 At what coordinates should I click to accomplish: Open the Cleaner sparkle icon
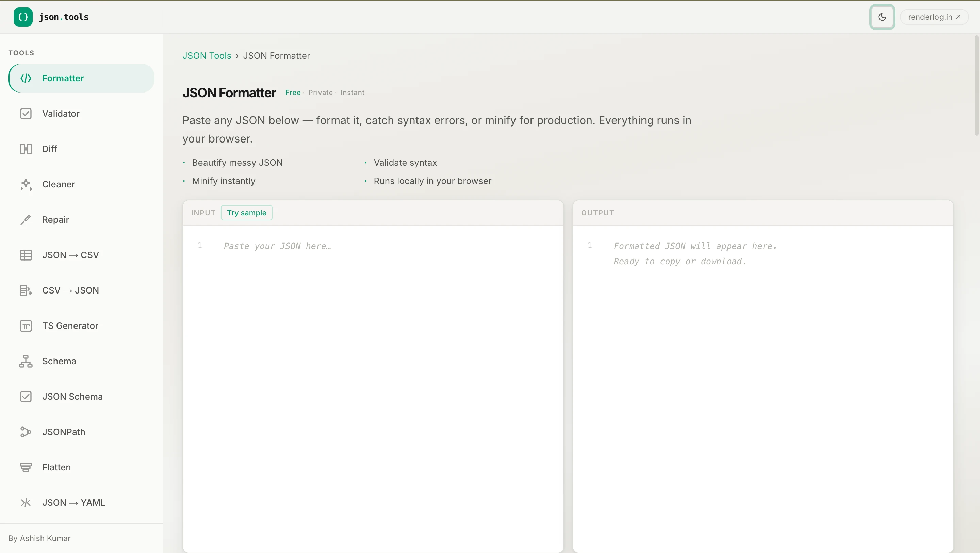(x=26, y=184)
